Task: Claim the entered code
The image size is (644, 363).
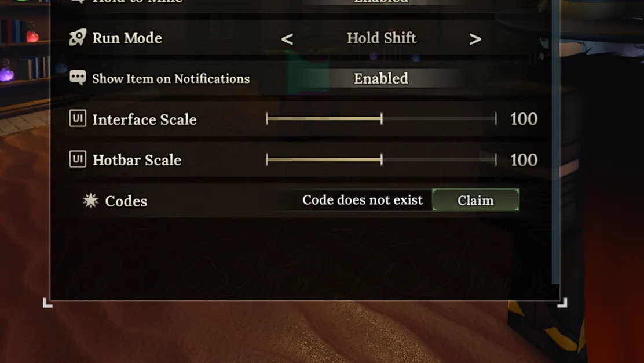Action: (475, 200)
